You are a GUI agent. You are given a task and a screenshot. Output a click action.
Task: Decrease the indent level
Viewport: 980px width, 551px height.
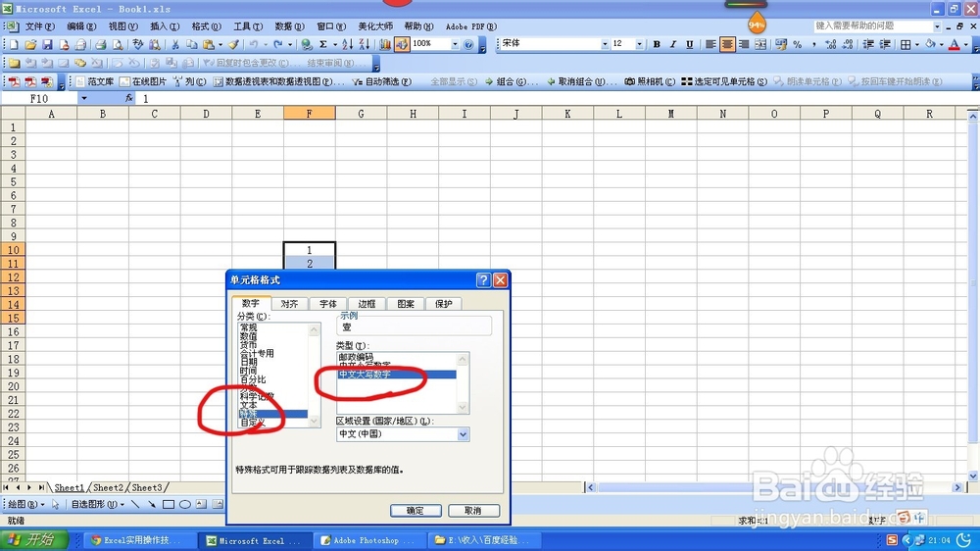[x=868, y=44]
